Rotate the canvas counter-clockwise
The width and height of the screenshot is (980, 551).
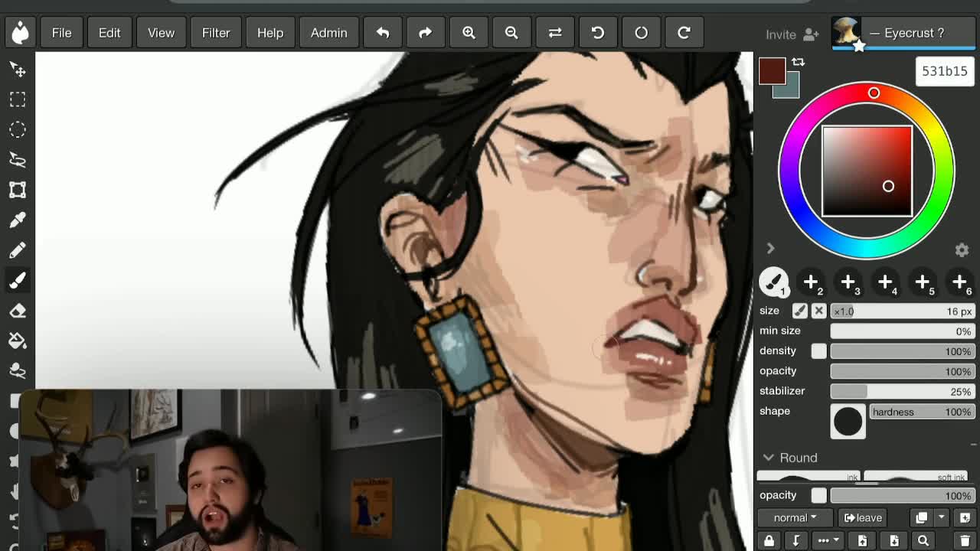tap(598, 33)
